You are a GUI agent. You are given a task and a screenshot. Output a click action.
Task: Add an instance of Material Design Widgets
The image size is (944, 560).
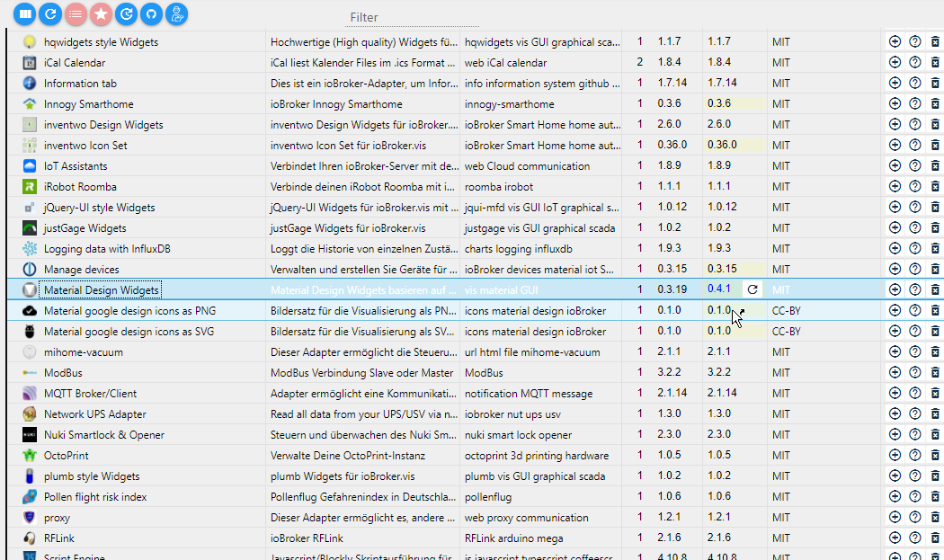[895, 289]
